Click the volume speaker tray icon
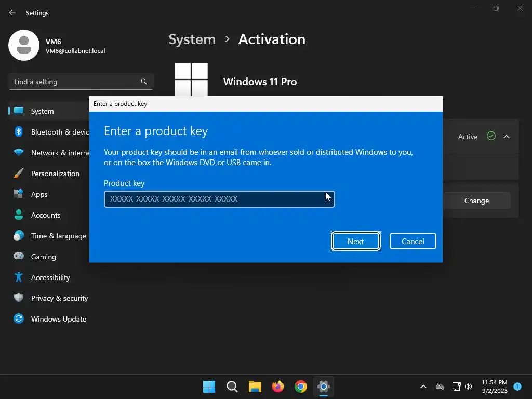This screenshot has width=532, height=399. 469,387
